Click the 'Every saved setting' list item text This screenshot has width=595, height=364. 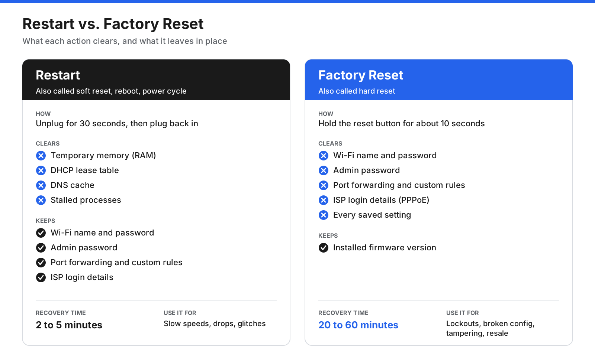point(372,215)
